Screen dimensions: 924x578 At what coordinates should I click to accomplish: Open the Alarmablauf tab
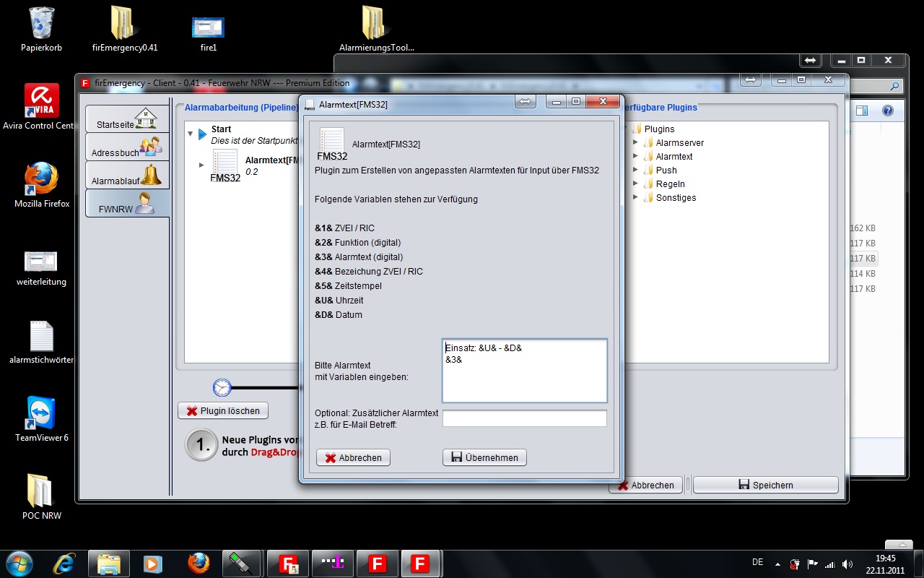pos(127,176)
